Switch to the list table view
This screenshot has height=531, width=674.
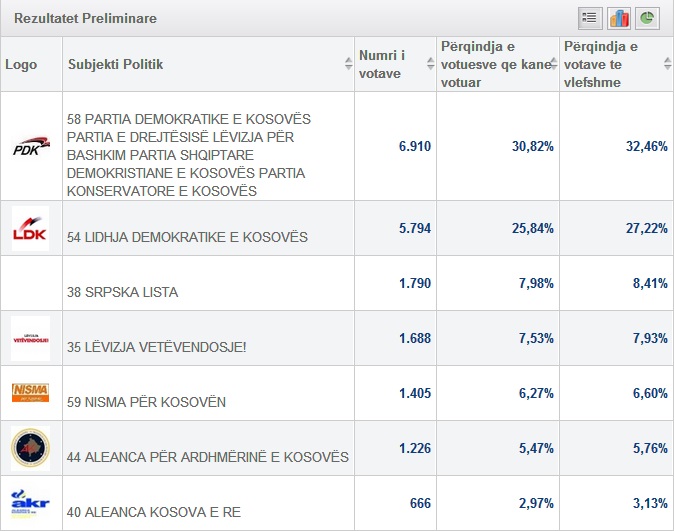tap(589, 18)
